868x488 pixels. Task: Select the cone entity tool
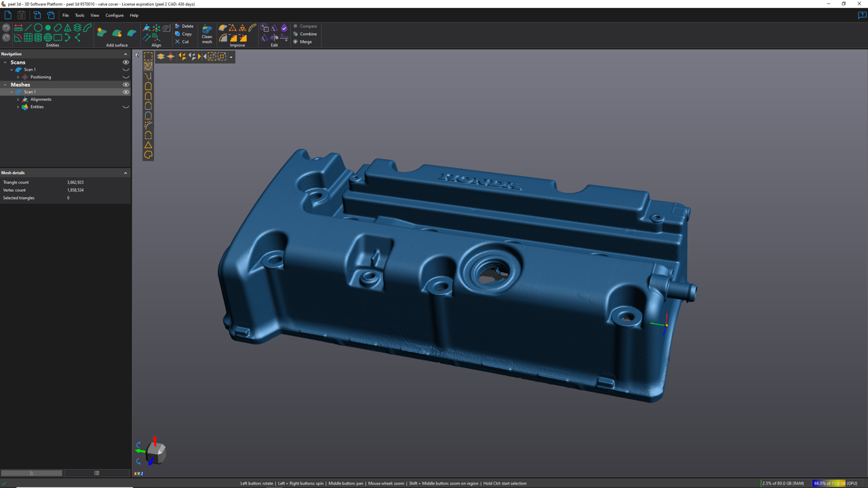pyautogui.click(x=68, y=28)
